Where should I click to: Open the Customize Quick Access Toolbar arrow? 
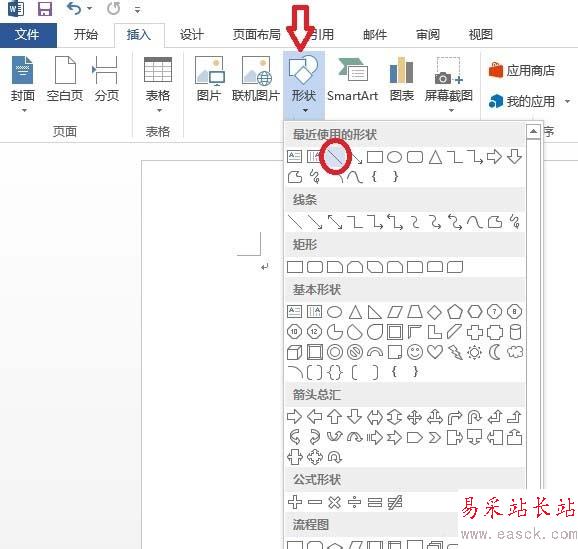(x=137, y=10)
